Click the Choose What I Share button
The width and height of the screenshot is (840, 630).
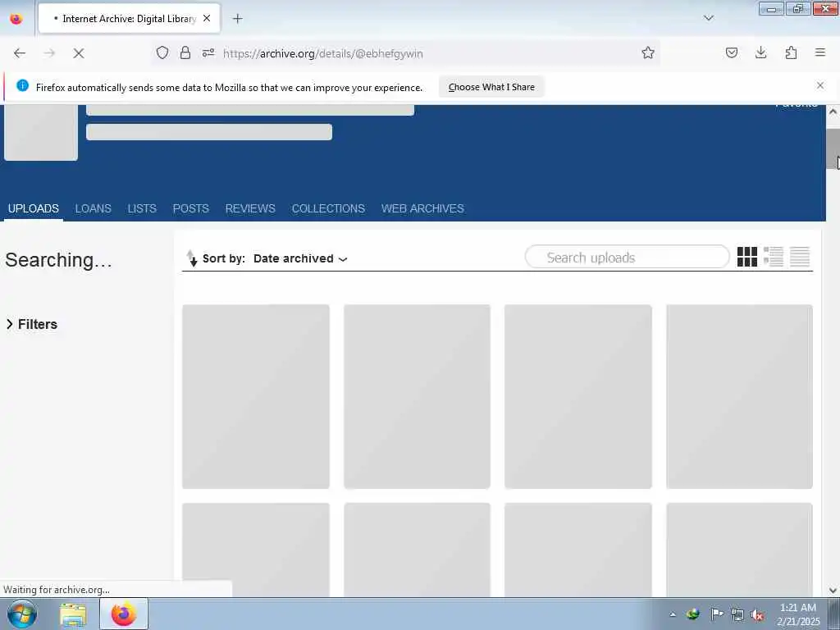(491, 87)
